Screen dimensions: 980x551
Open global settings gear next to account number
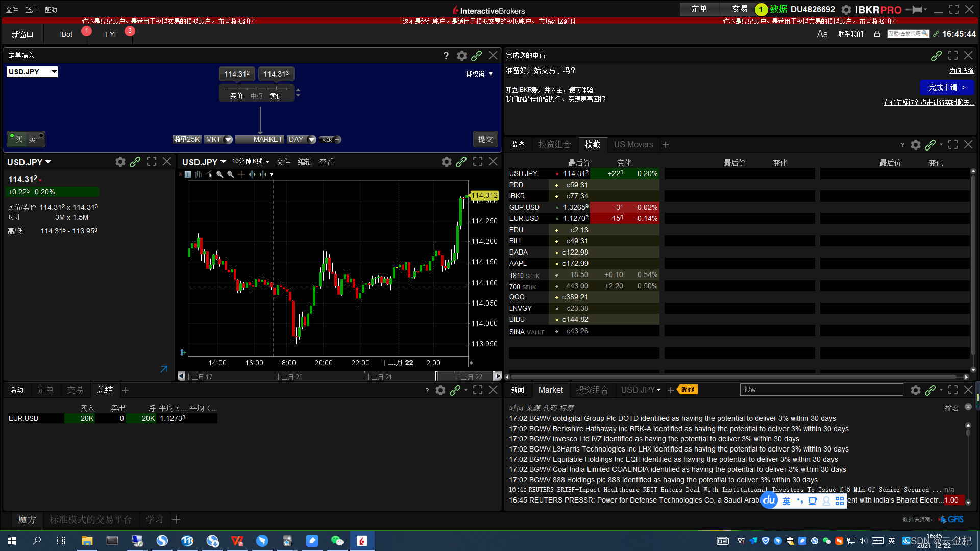846,10
